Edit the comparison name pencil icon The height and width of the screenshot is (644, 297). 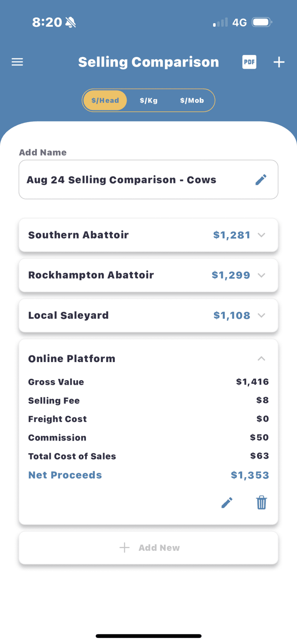(261, 179)
